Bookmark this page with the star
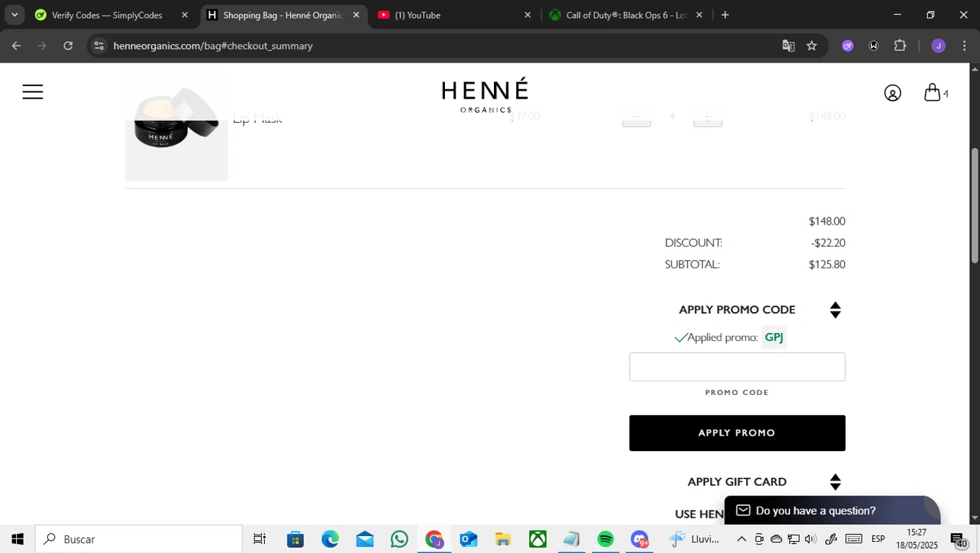The image size is (980, 553). pyautogui.click(x=812, y=46)
